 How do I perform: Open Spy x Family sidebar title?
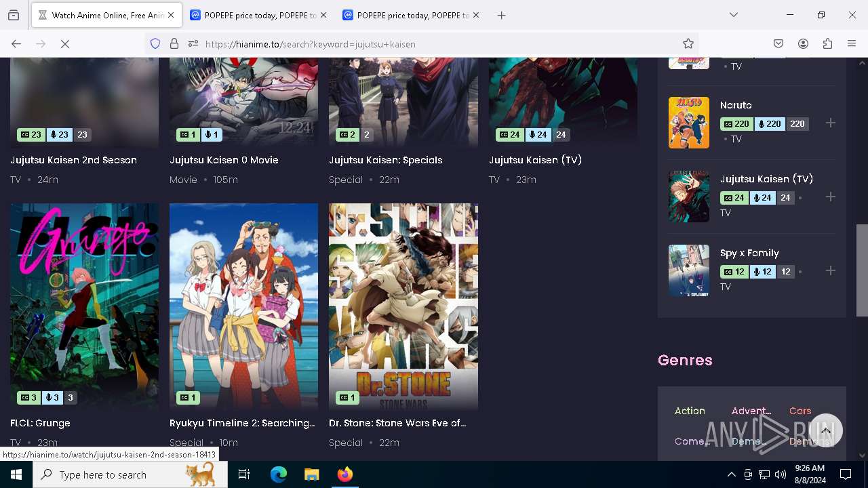(x=749, y=253)
